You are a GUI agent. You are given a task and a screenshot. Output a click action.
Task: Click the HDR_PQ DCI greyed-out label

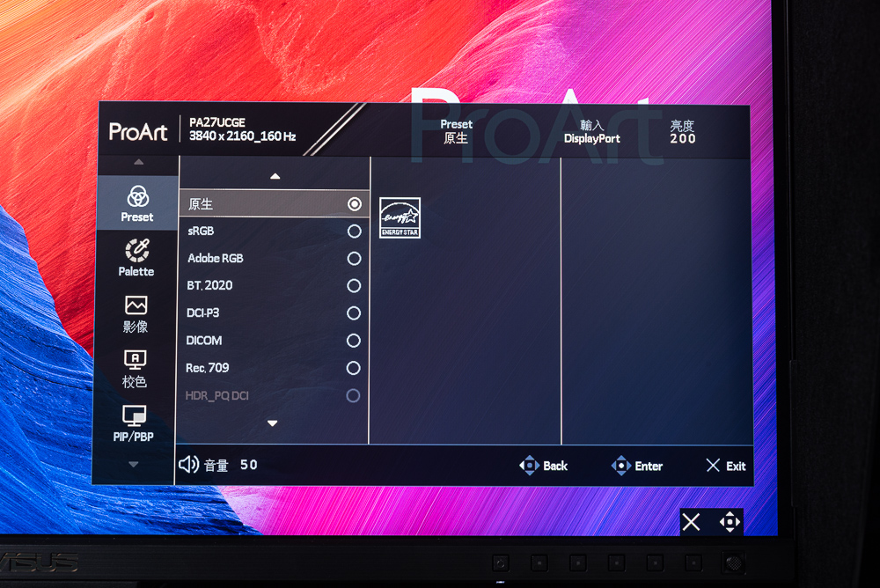(x=216, y=395)
